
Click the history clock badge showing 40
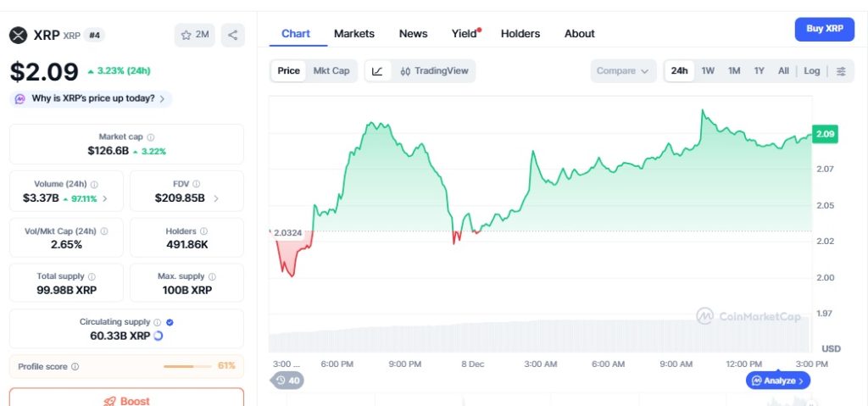tap(287, 381)
